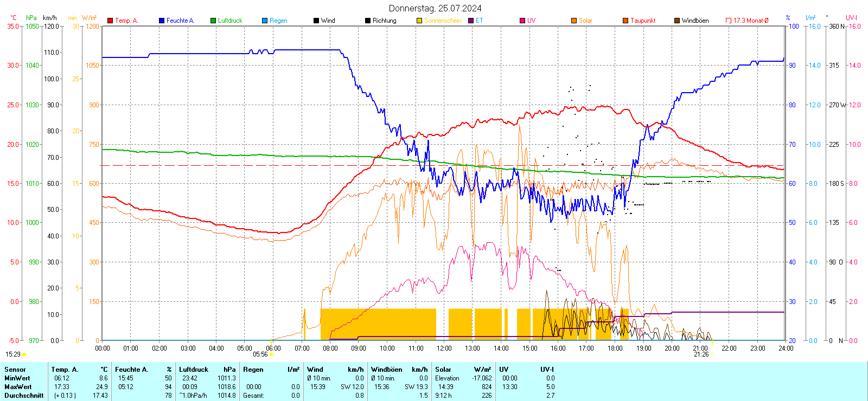Click the Sensor header in the table

click(x=15, y=370)
